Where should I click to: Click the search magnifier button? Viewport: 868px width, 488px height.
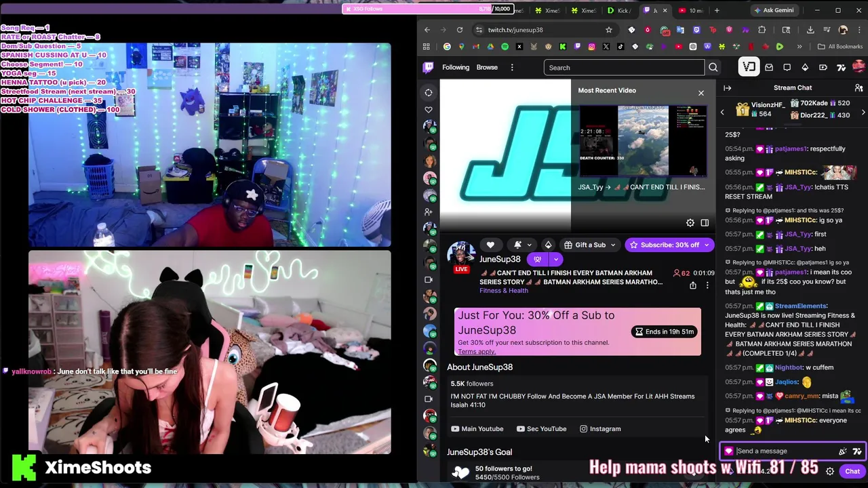coord(713,67)
